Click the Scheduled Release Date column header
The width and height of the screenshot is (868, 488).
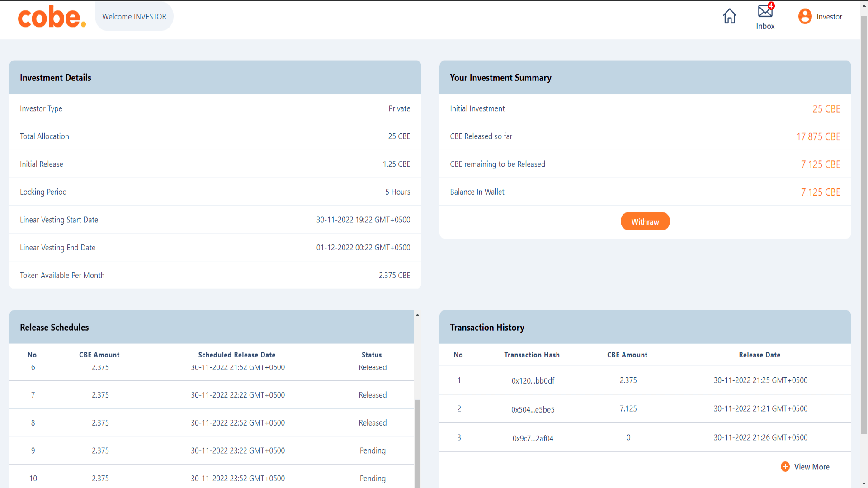[236, 355]
